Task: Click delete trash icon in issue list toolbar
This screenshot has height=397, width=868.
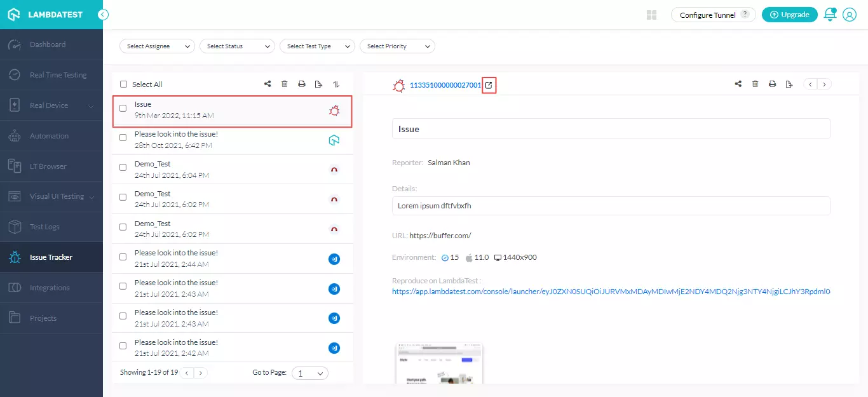Action: point(285,84)
